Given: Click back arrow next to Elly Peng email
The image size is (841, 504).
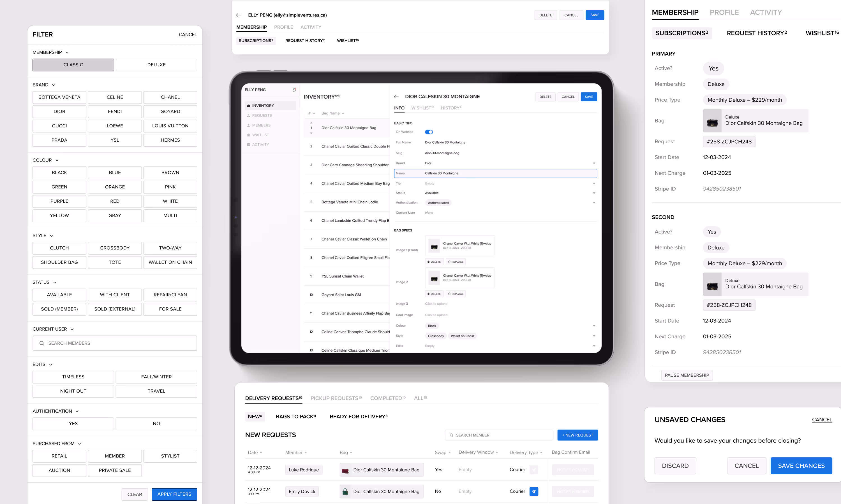Looking at the screenshot, I should (239, 15).
